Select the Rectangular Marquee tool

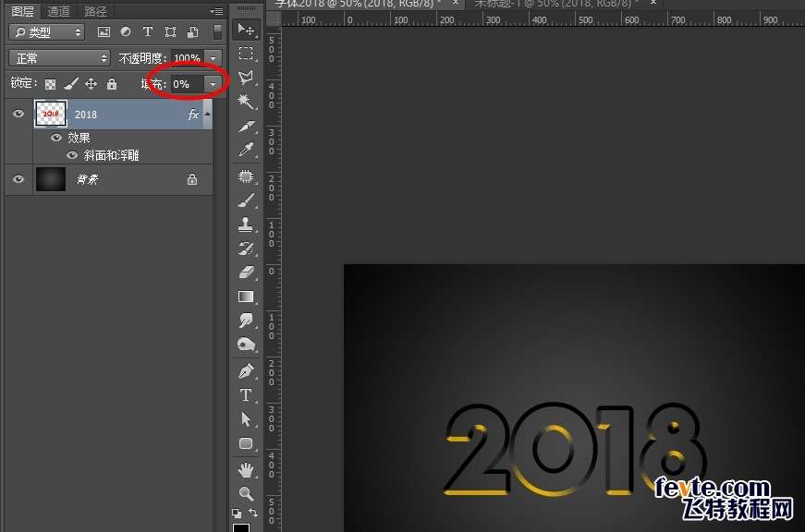click(246, 54)
